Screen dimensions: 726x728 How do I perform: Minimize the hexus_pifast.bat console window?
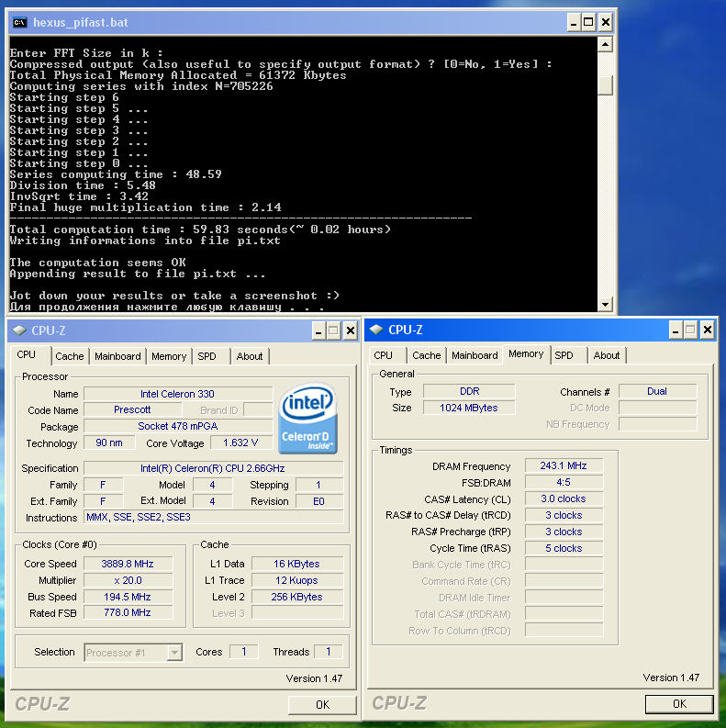point(574,22)
